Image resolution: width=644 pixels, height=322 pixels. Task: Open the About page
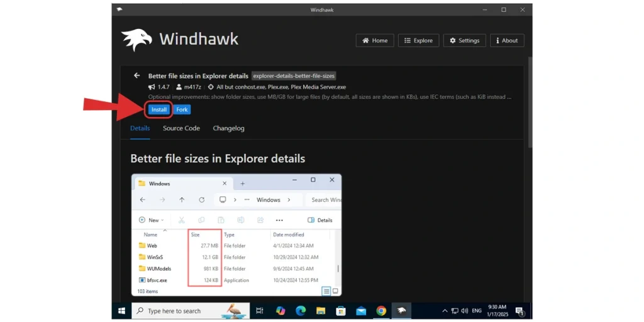pos(507,41)
